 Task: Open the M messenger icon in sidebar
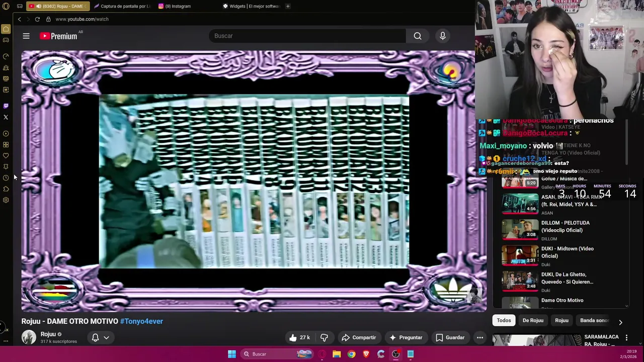tap(6, 89)
